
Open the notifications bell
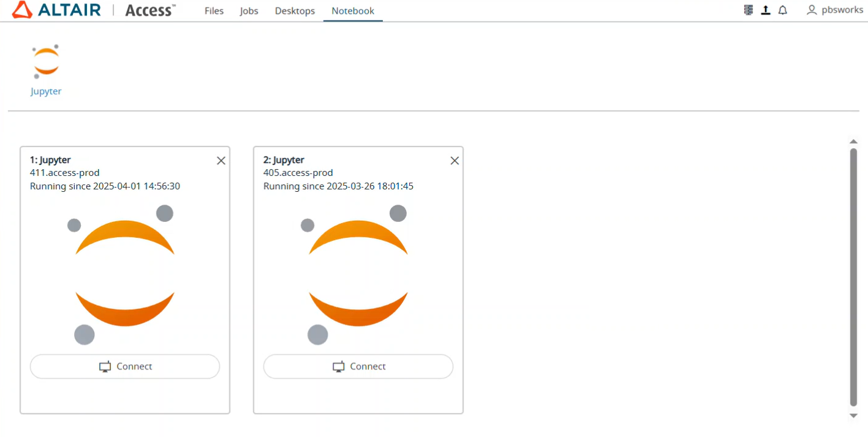point(783,10)
